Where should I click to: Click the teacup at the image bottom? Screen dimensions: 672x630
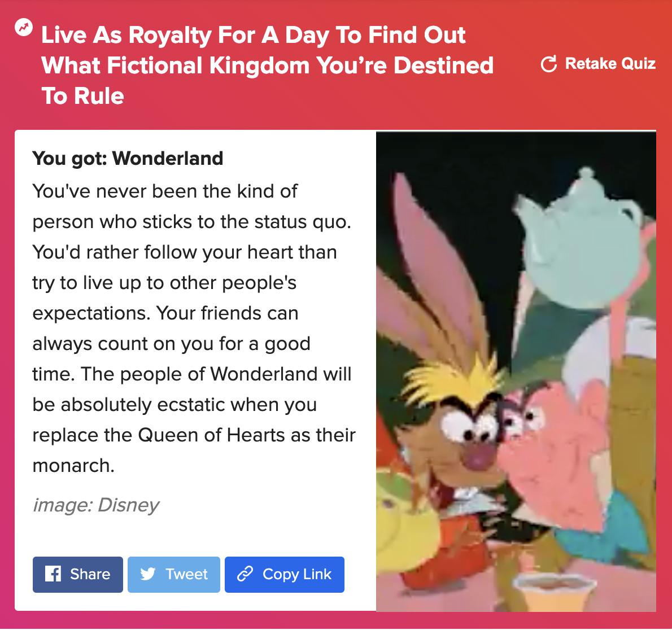[x=555, y=593]
